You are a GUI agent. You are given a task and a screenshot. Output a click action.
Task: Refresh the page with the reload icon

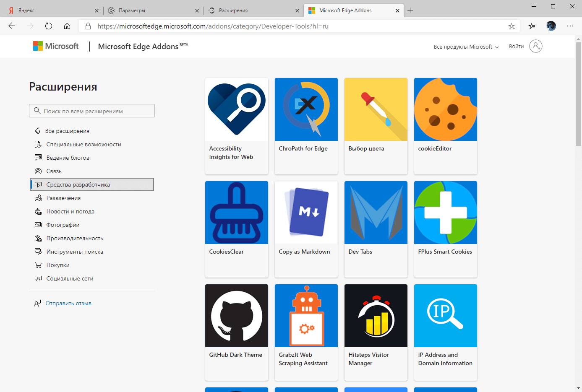49,26
